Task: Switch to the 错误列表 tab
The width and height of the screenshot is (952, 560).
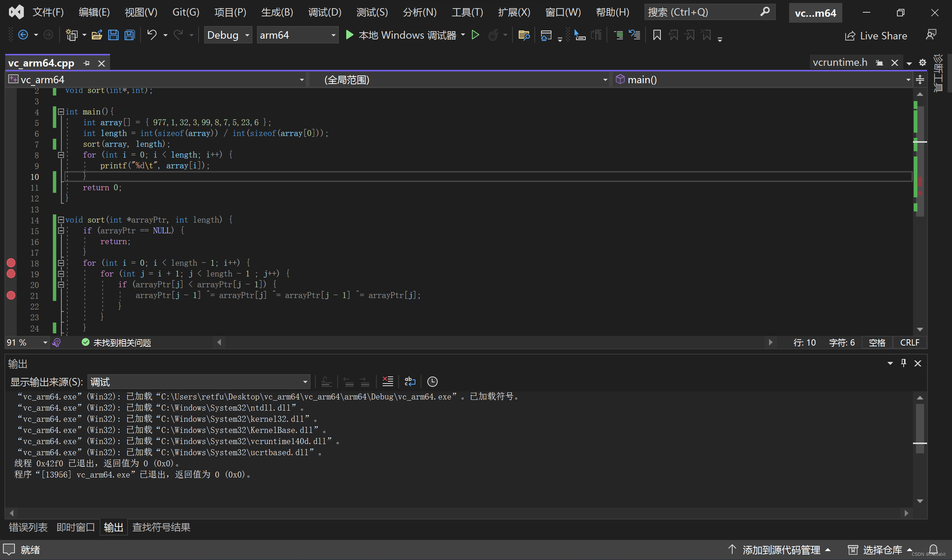Action: pos(28,527)
